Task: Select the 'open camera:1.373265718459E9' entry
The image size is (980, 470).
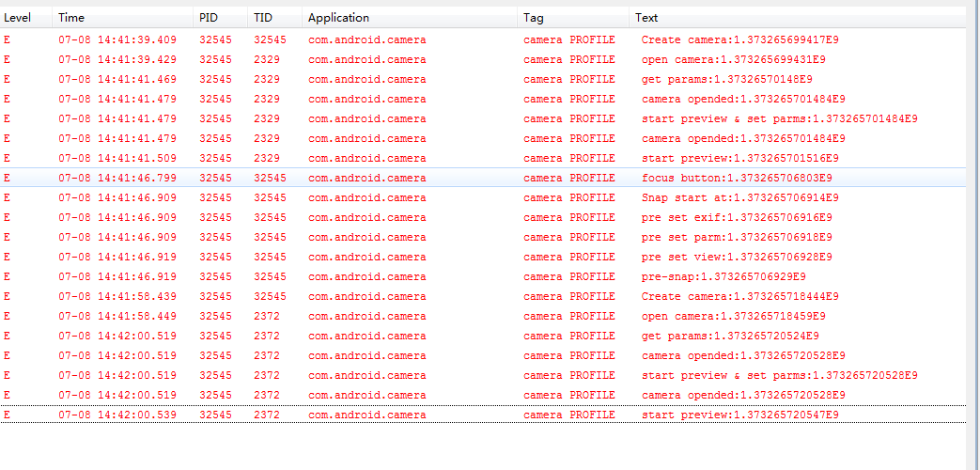Action: (483, 316)
